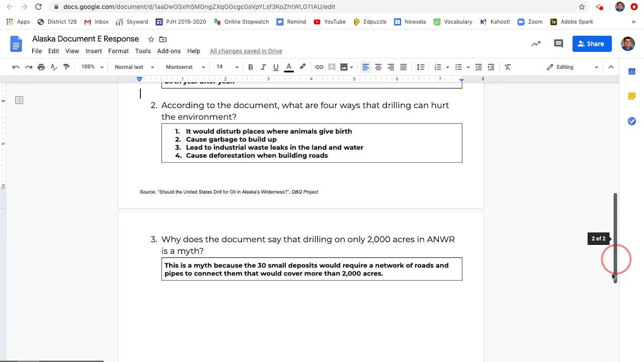Bookmark this page with the star icon
This screenshot has height=362, width=644.
coord(582,7)
